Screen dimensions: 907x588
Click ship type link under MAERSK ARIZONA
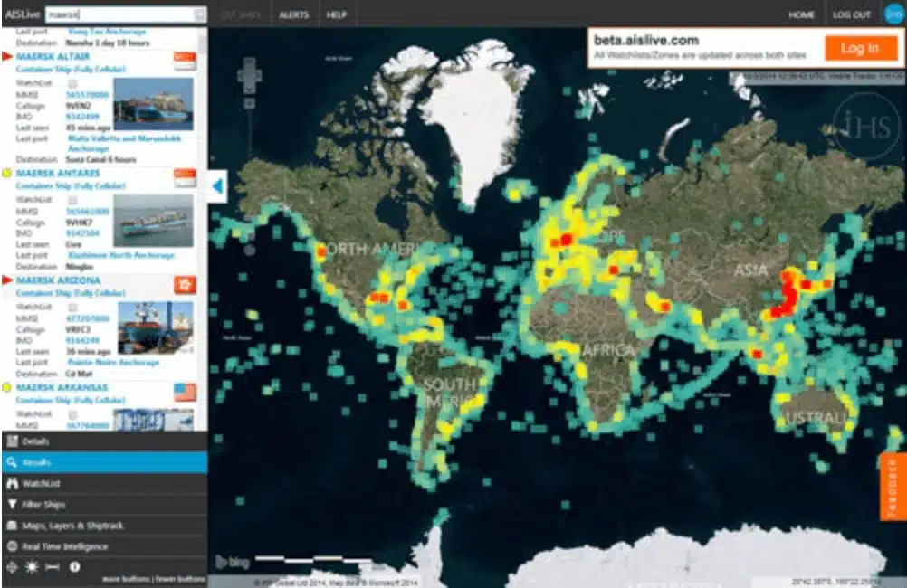(x=71, y=293)
